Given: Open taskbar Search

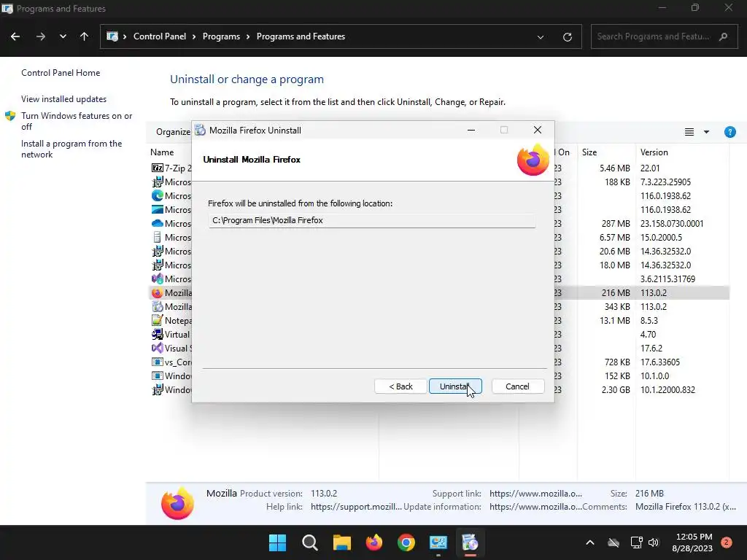Looking at the screenshot, I should (x=309, y=542).
